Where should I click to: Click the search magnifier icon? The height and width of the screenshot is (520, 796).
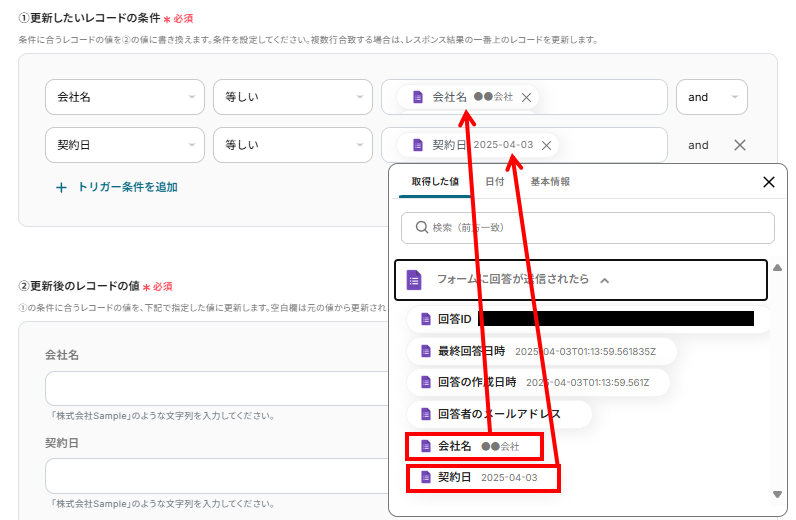(x=419, y=228)
